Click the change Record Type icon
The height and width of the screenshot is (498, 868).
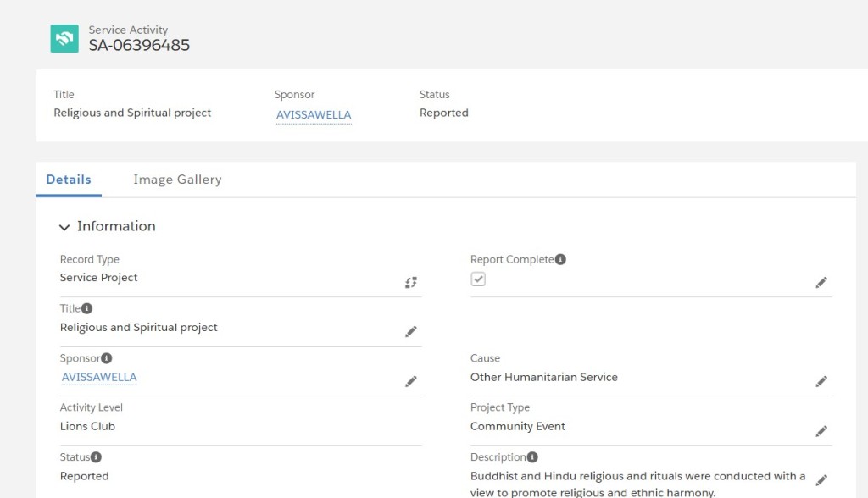411,283
